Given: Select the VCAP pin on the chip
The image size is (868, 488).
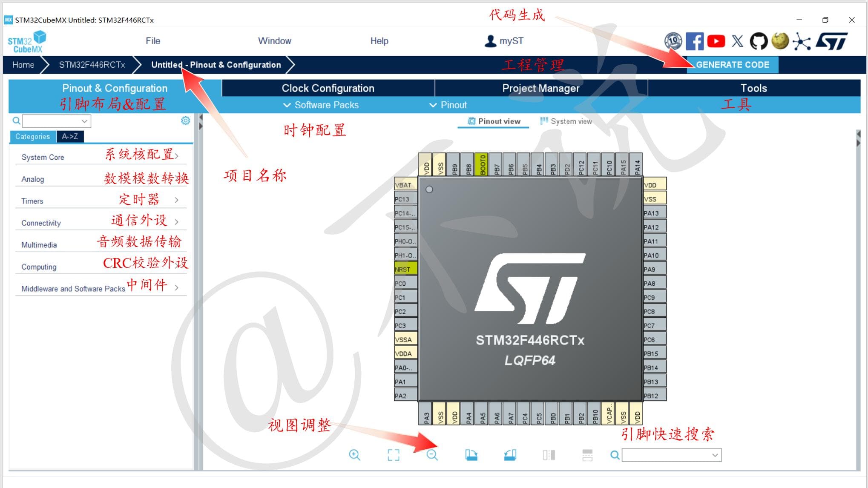Looking at the screenshot, I should tap(609, 413).
